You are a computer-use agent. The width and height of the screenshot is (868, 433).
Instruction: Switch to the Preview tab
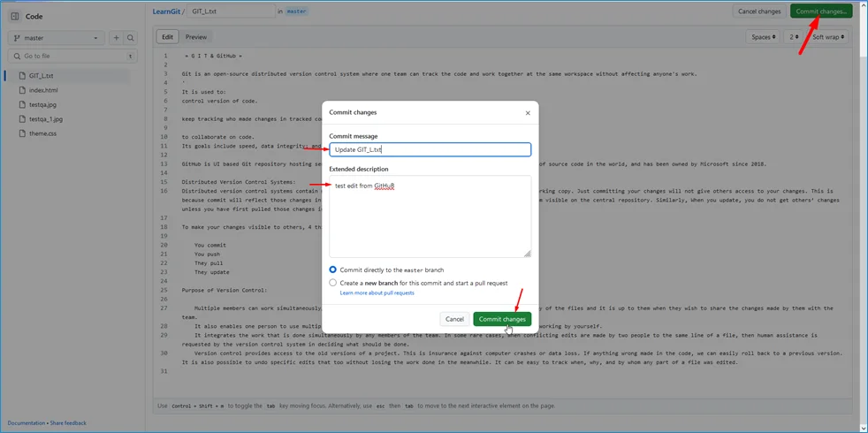pos(196,37)
